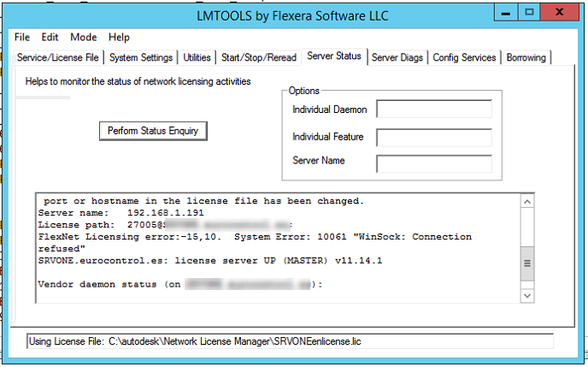
Task: Click the Server Name input field
Action: 434,163
